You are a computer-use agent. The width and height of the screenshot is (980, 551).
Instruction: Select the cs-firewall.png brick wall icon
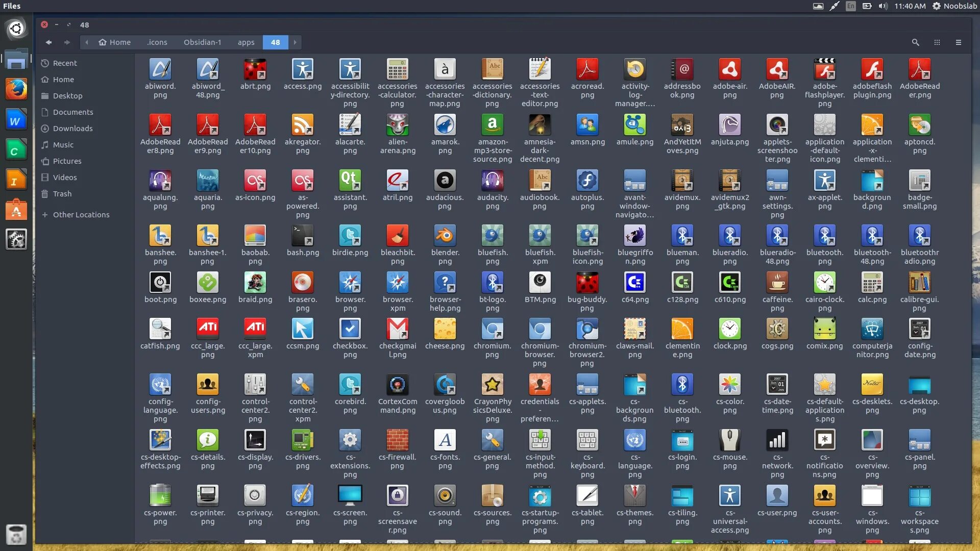pos(397,440)
